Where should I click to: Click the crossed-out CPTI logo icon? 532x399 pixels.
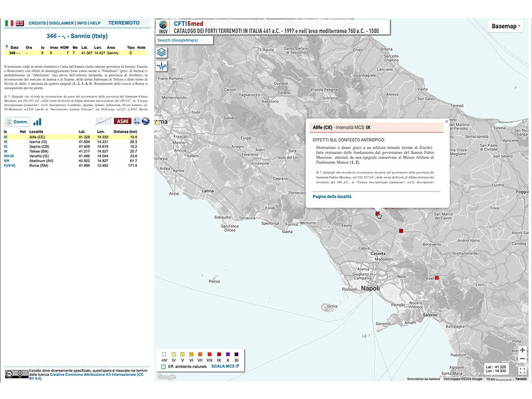coord(104,121)
